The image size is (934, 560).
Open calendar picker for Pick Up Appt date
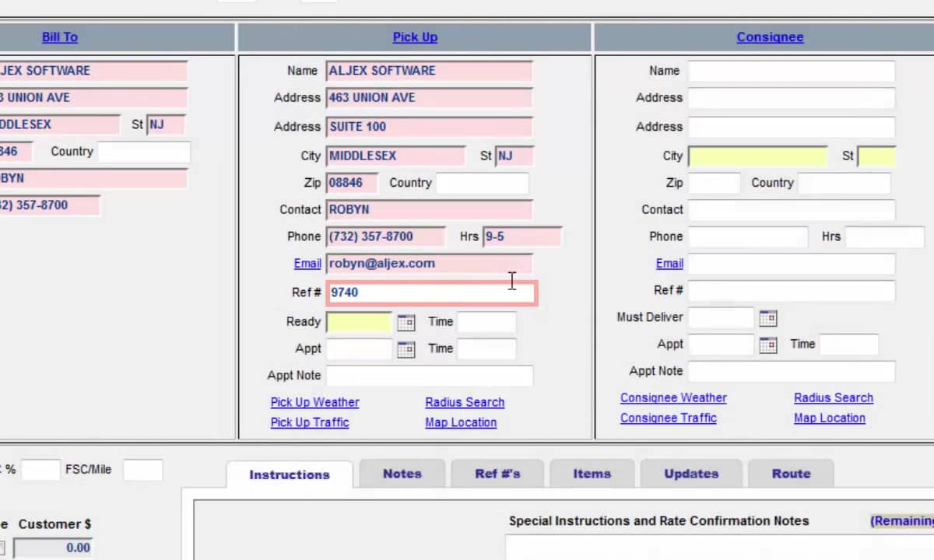406,349
